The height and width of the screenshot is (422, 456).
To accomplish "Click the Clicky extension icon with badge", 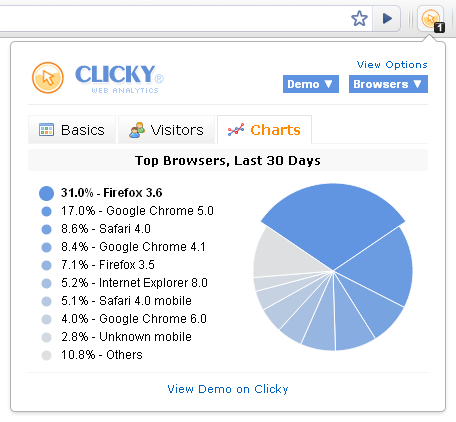I will pos(432,20).
